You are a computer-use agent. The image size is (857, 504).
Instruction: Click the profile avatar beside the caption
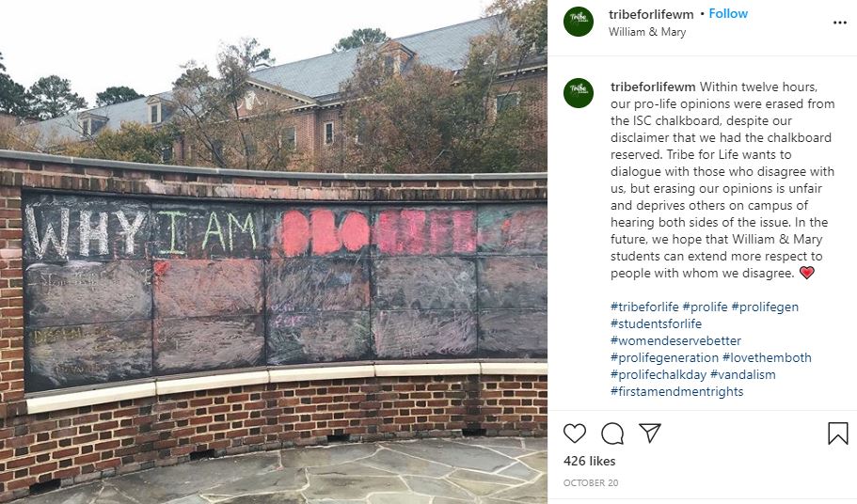coord(579,93)
